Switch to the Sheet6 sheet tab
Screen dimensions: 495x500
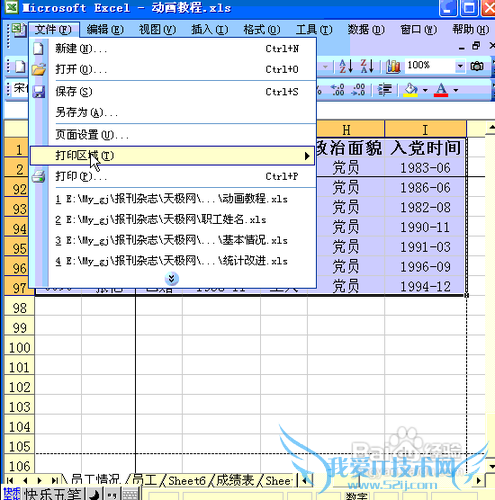tap(187, 480)
